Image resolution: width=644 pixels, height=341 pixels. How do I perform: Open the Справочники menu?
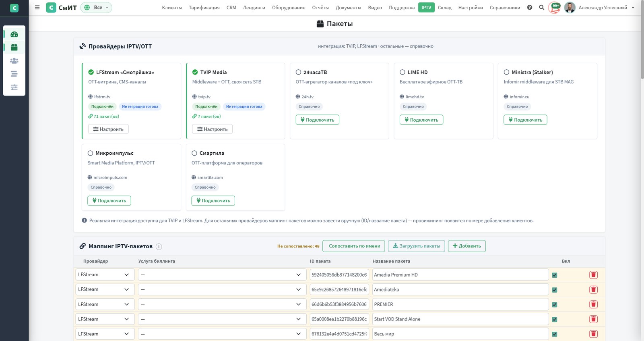pyautogui.click(x=505, y=8)
